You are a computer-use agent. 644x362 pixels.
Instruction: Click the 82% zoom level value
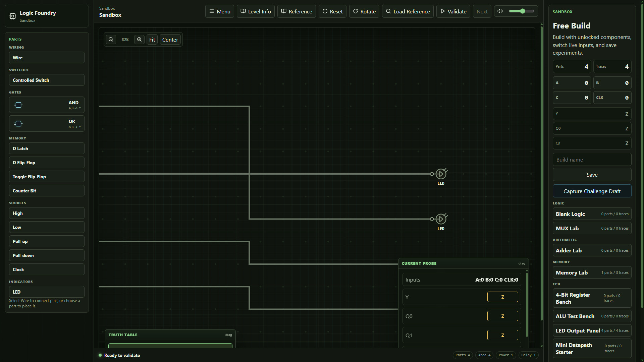coord(125,40)
